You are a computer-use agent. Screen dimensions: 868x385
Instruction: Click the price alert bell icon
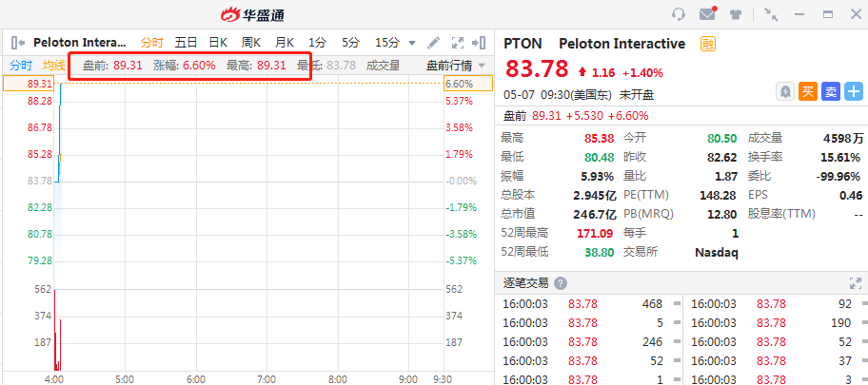tap(785, 91)
